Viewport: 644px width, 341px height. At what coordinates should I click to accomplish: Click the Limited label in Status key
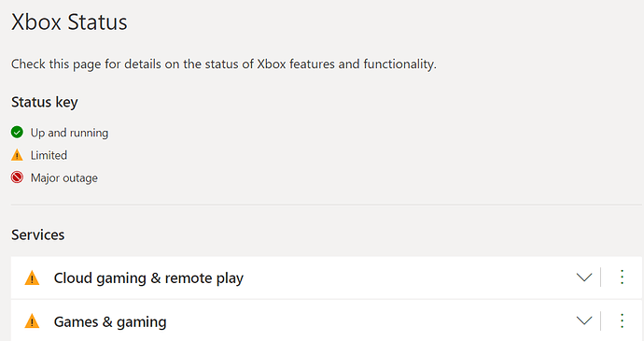pyautogui.click(x=49, y=155)
